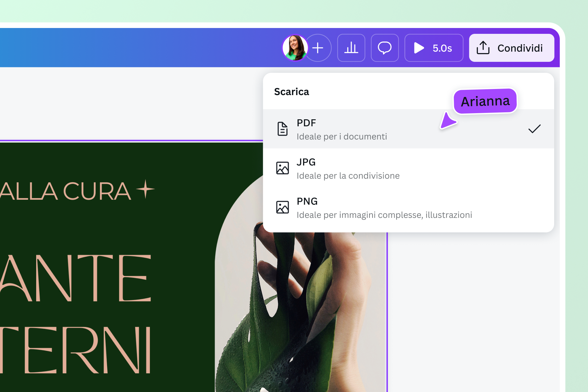
Task: Click the Condividi share button
Action: 512,48
